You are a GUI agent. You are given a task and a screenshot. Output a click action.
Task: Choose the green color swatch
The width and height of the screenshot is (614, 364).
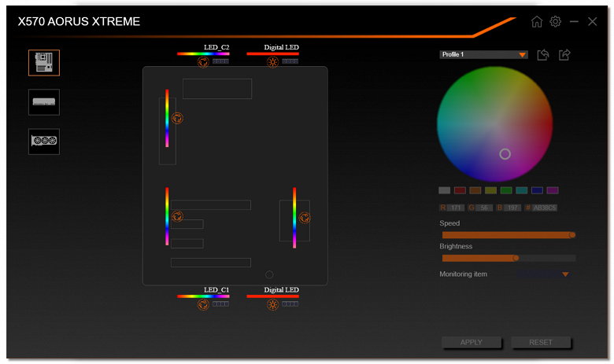[x=506, y=190]
